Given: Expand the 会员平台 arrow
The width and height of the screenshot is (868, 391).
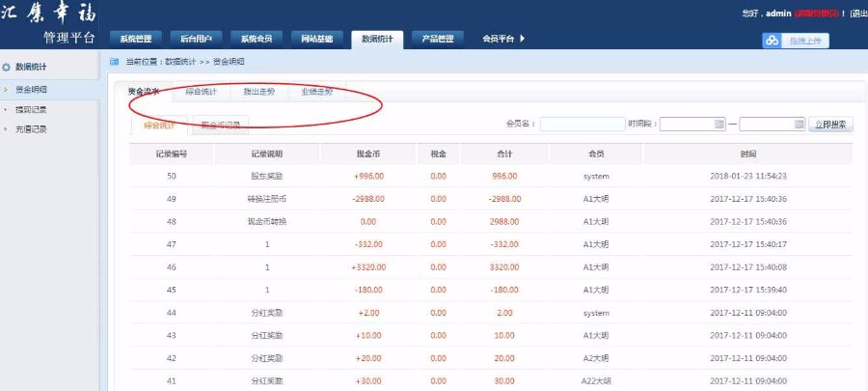Looking at the screenshot, I should (x=523, y=39).
